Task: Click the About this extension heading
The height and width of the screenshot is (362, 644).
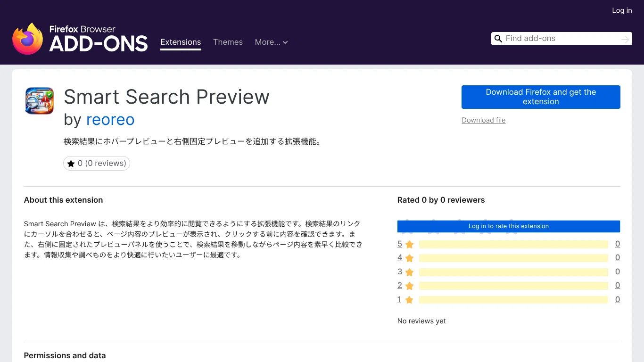Action: pyautogui.click(x=63, y=200)
